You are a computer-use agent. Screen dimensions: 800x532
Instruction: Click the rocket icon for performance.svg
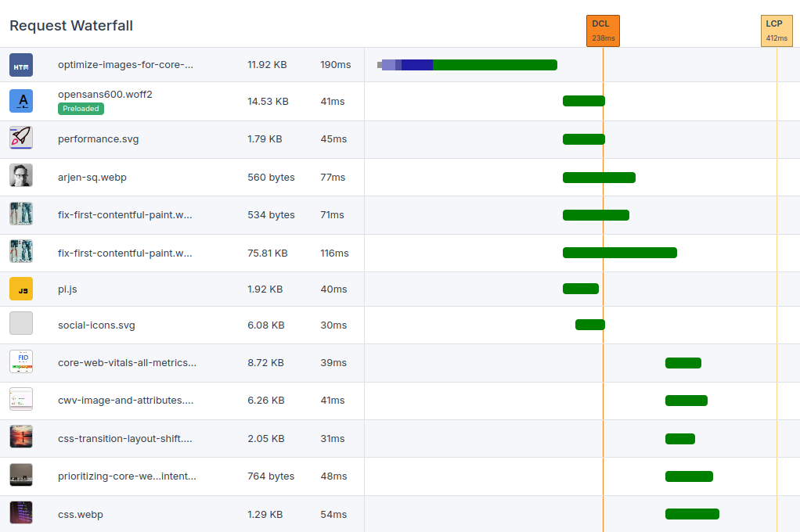click(21, 138)
